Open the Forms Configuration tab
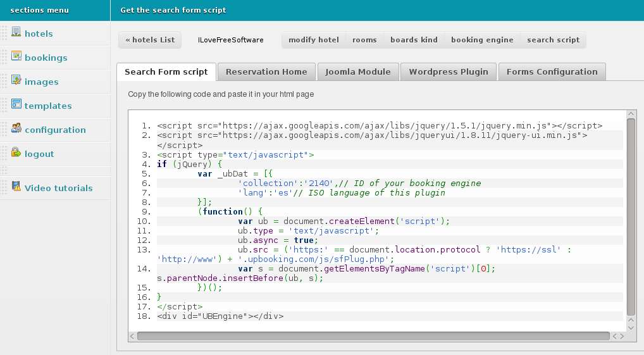This screenshot has height=355, width=644. [x=552, y=72]
